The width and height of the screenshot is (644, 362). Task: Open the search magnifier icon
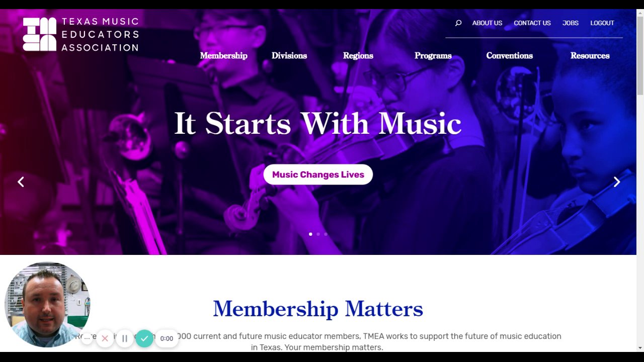click(458, 23)
